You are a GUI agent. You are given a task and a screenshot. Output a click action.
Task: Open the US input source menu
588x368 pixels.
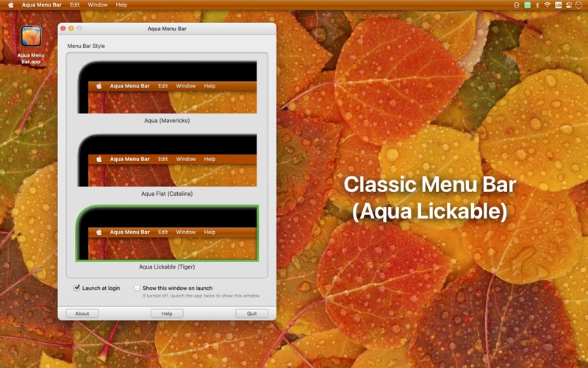point(559,5)
